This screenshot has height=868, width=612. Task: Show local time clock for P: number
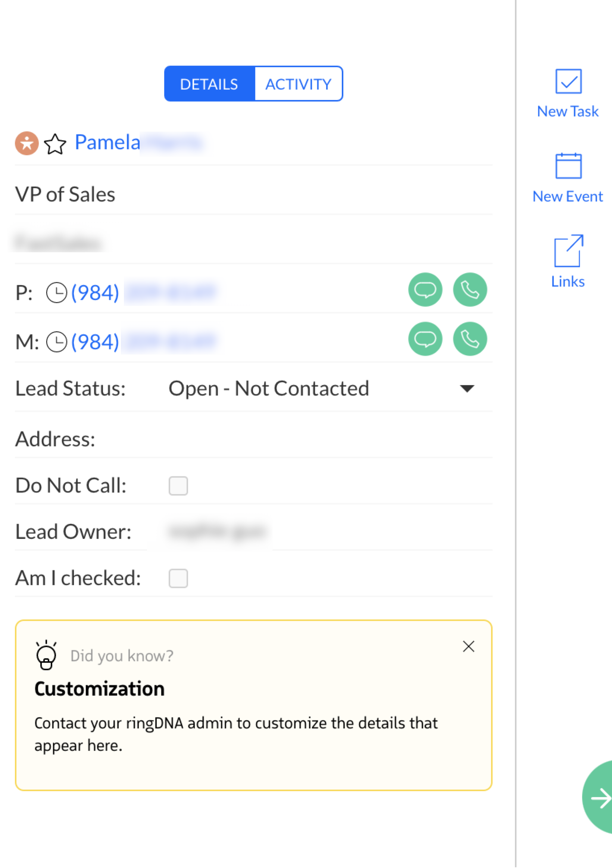(57, 293)
